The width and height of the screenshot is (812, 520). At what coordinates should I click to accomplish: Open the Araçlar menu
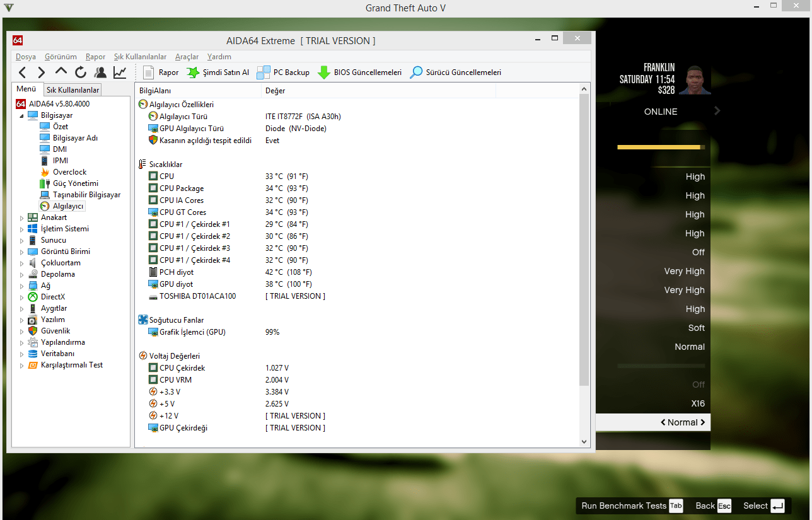[x=187, y=57]
